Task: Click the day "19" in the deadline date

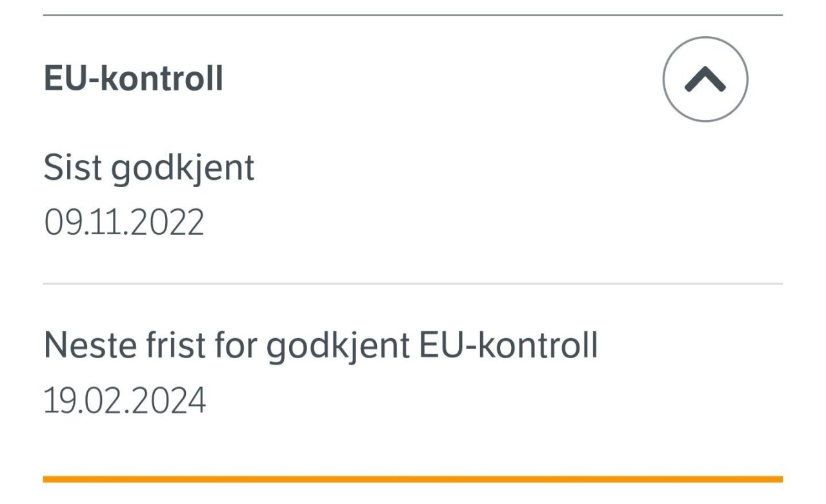Action: click(56, 401)
